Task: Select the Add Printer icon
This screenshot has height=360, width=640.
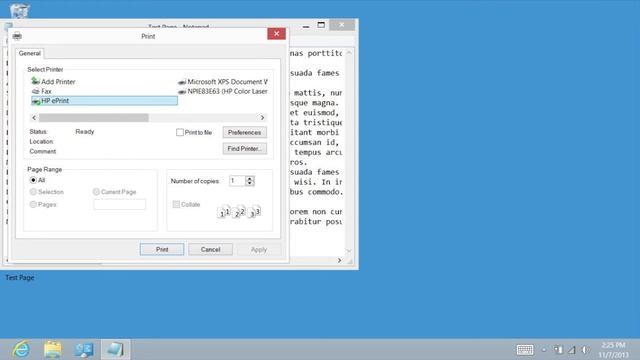Action: click(36, 81)
